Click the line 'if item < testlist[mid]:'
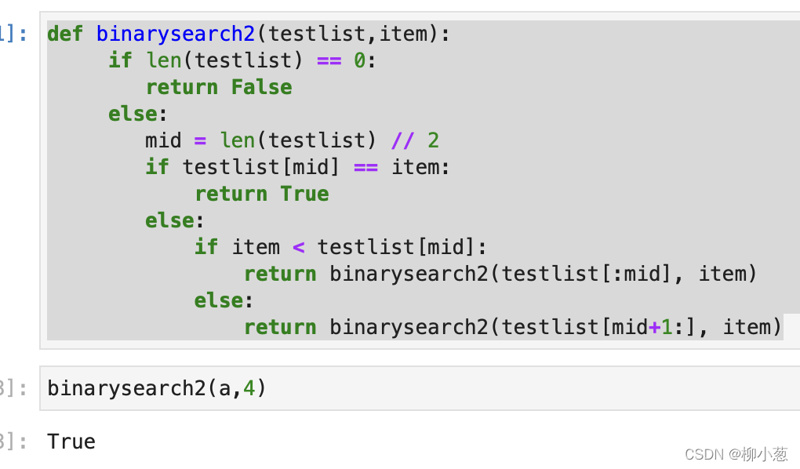The width and height of the screenshot is (800, 469). [341, 247]
